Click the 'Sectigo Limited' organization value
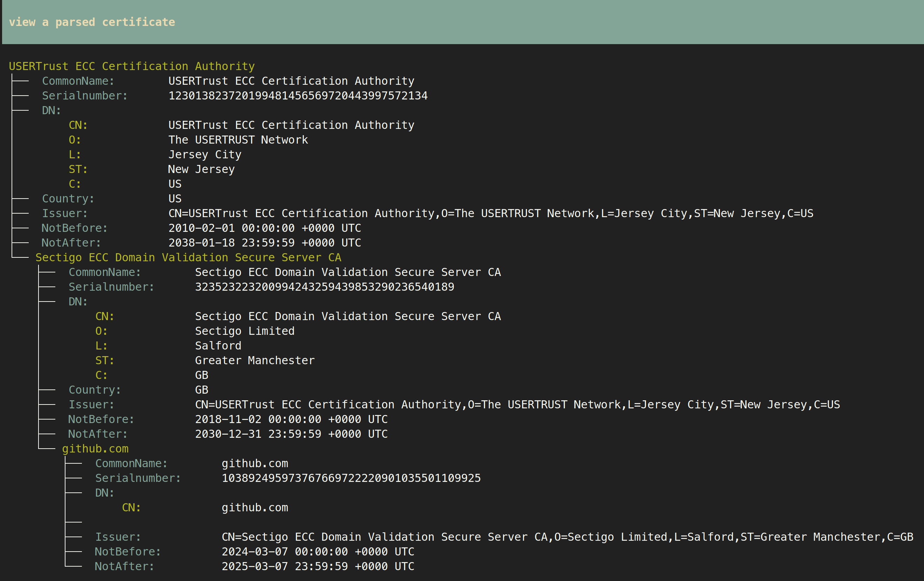924x581 pixels. click(x=244, y=331)
